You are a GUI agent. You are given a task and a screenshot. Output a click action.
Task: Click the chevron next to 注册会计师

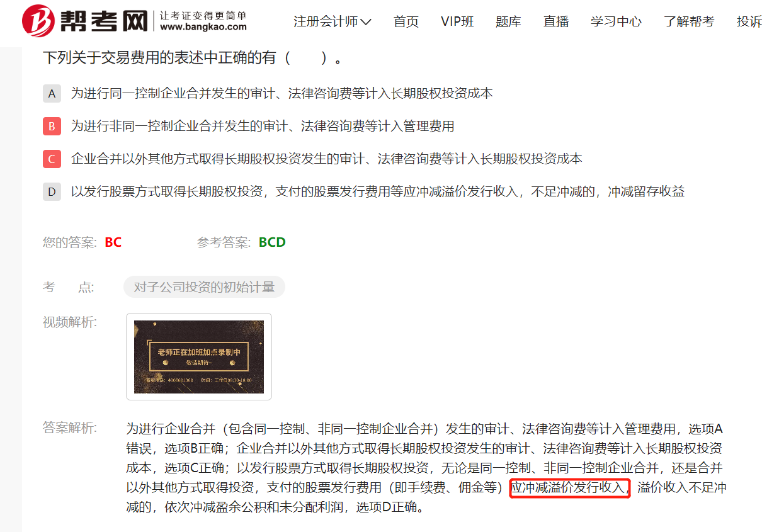pos(365,22)
